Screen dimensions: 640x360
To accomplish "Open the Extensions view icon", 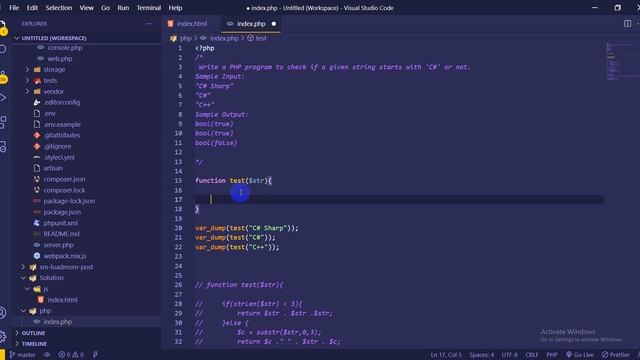I will coord(3,122).
